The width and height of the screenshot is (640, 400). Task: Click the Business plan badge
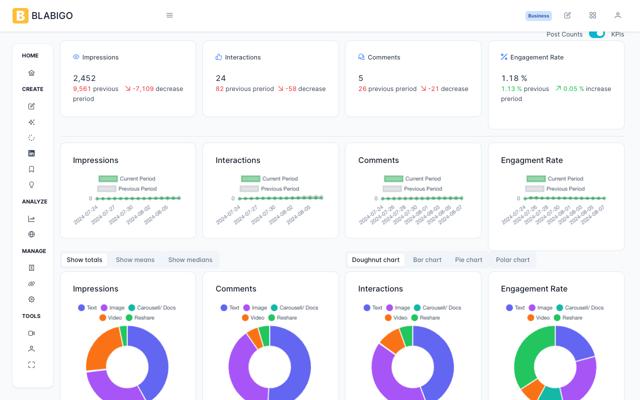(x=539, y=16)
